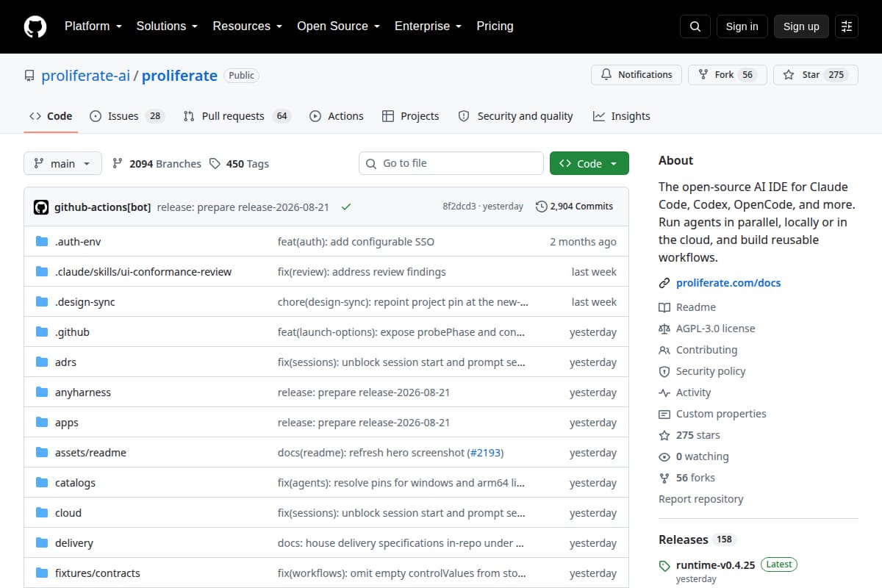The image size is (882, 588).
Task: Click the Activity pulse icon
Action: pos(664,392)
